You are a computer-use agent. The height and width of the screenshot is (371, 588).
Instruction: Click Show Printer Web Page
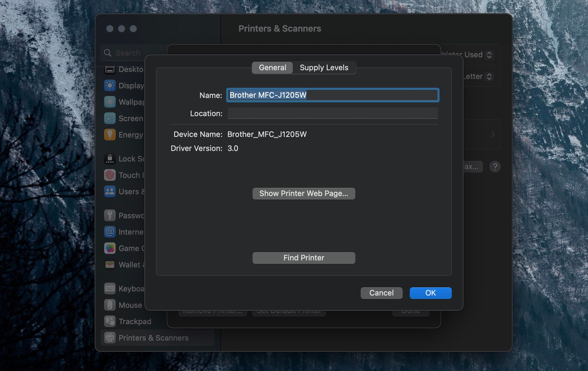pos(303,193)
